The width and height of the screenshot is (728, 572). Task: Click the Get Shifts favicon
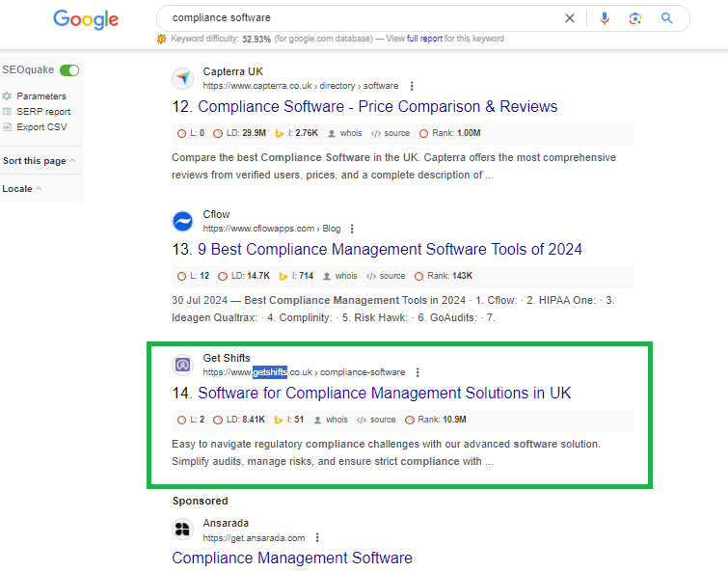coord(183,365)
